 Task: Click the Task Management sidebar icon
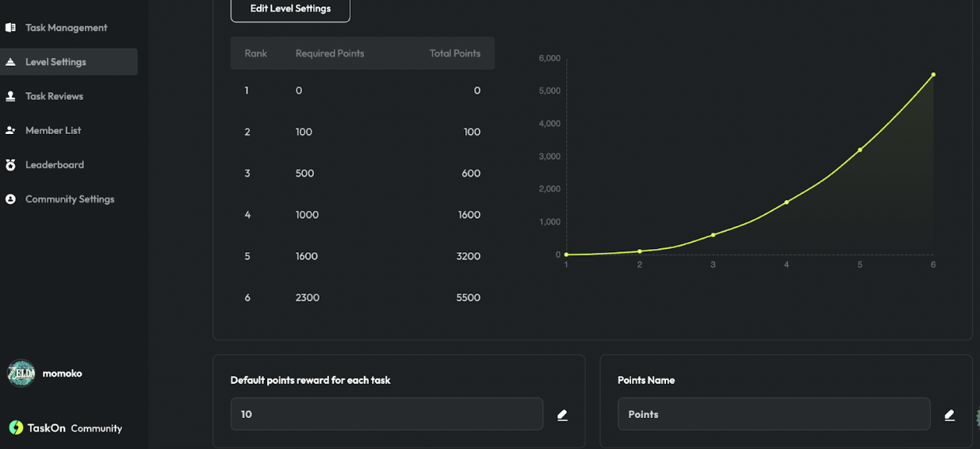[10, 28]
